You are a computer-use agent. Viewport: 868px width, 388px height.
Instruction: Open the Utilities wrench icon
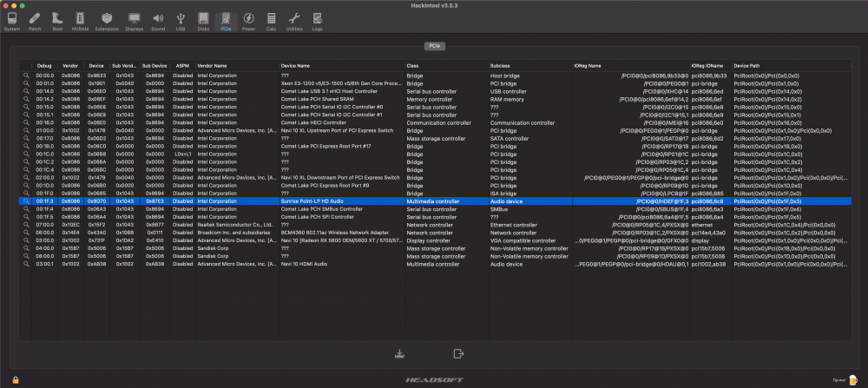(x=294, y=22)
